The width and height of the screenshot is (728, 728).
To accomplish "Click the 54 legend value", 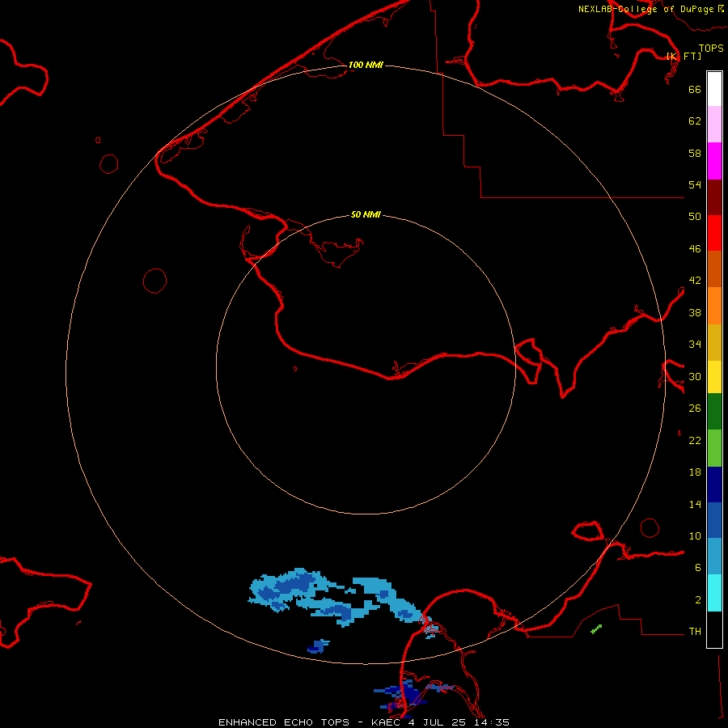I will coord(695,184).
